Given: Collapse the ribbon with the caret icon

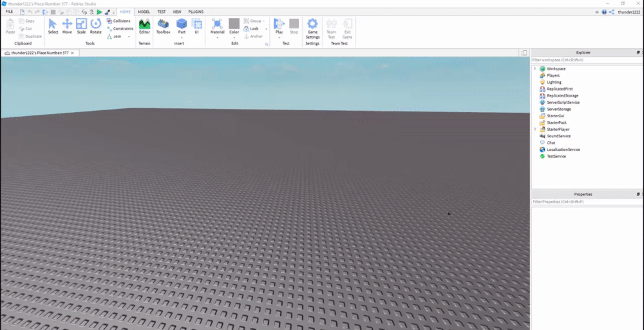Looking at the screenshot, I should pyautogui.click(x=597, y=12).
